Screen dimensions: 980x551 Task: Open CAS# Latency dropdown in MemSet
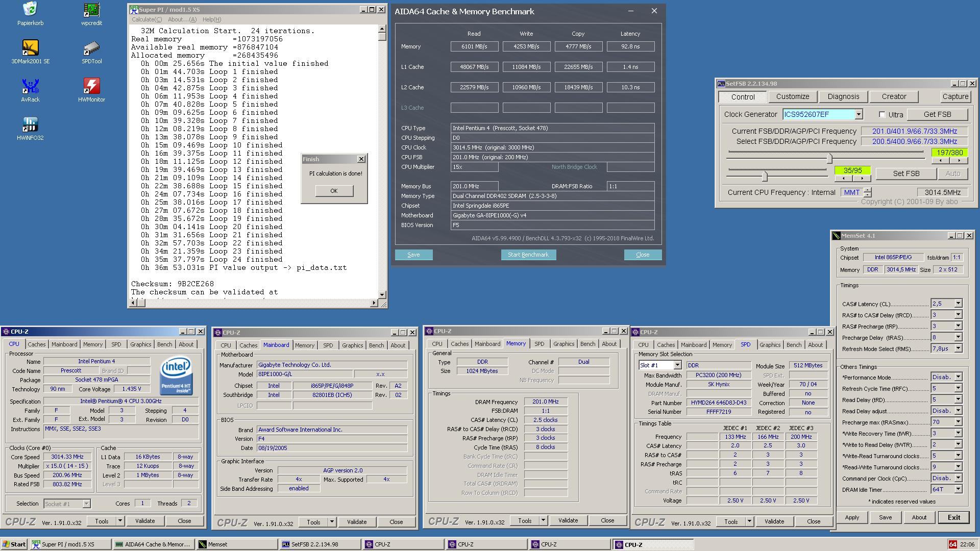[x=958, y=304]
